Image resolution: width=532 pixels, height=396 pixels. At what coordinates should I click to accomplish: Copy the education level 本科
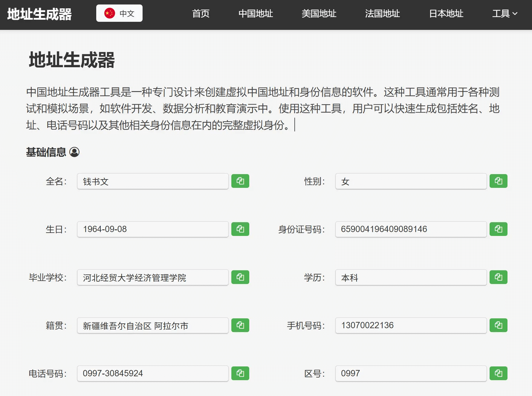tap(498, 277)
